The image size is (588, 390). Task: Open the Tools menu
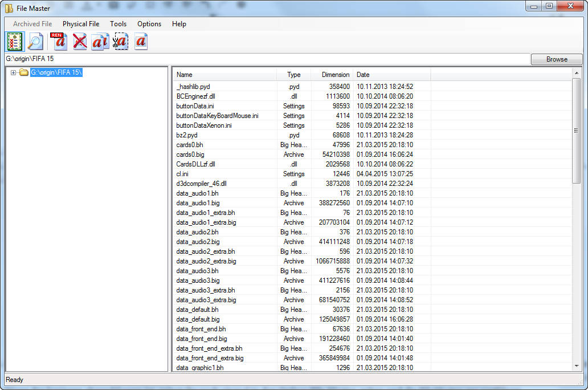118,23
